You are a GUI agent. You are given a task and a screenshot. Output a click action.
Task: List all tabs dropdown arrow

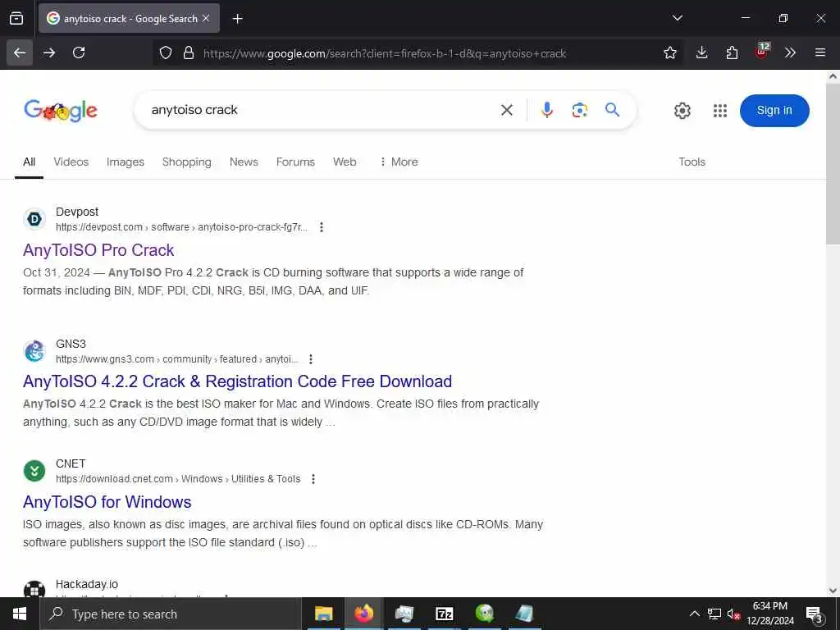tap(677, 18)
